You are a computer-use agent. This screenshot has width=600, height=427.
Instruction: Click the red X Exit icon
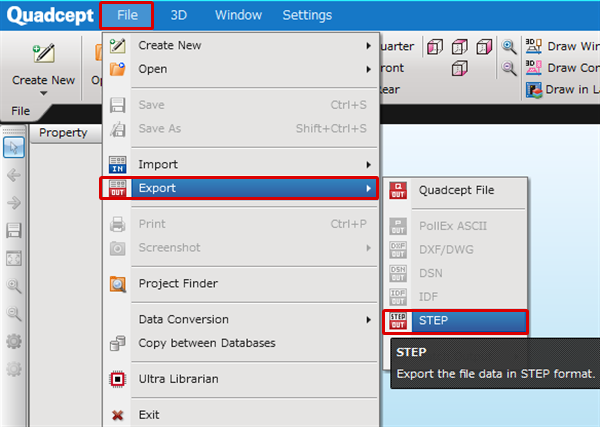[117, 415]
